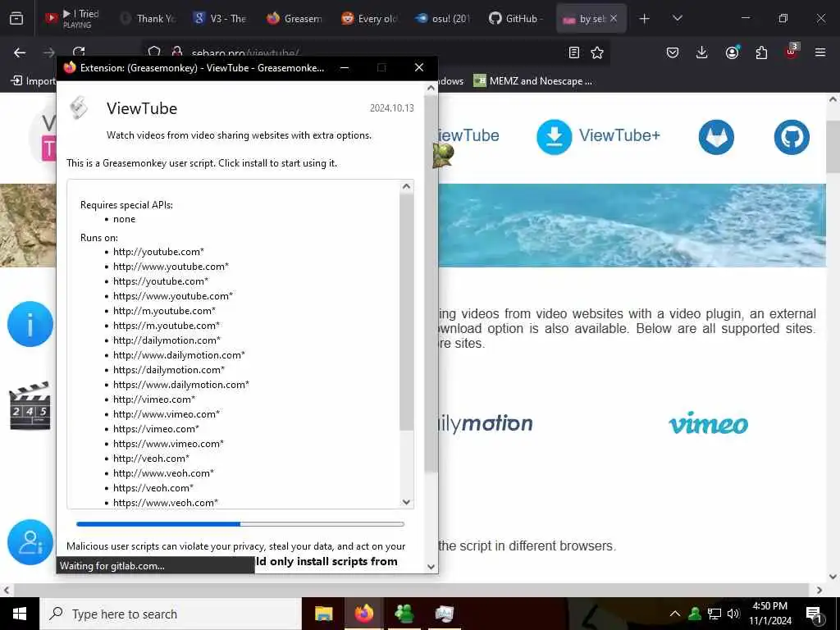This screenshot has height=630, width=840.
Task: Go back one page in Firefox
Action: 20,52
